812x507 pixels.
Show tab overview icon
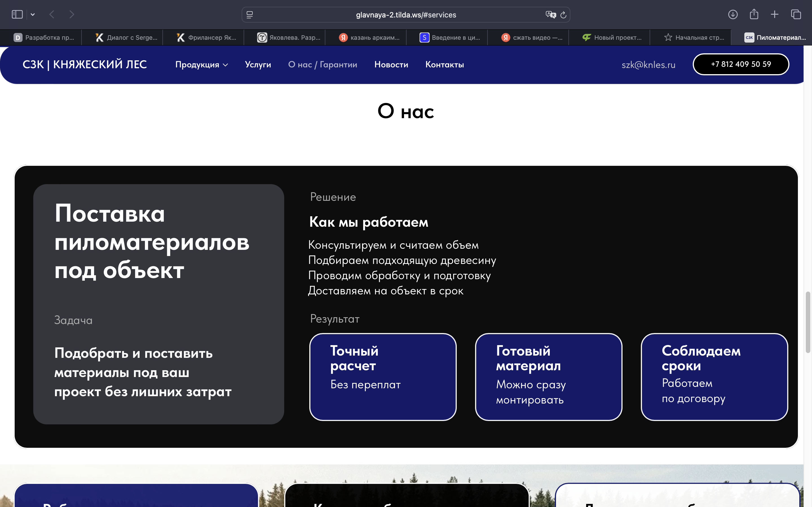tap(796, 14)
